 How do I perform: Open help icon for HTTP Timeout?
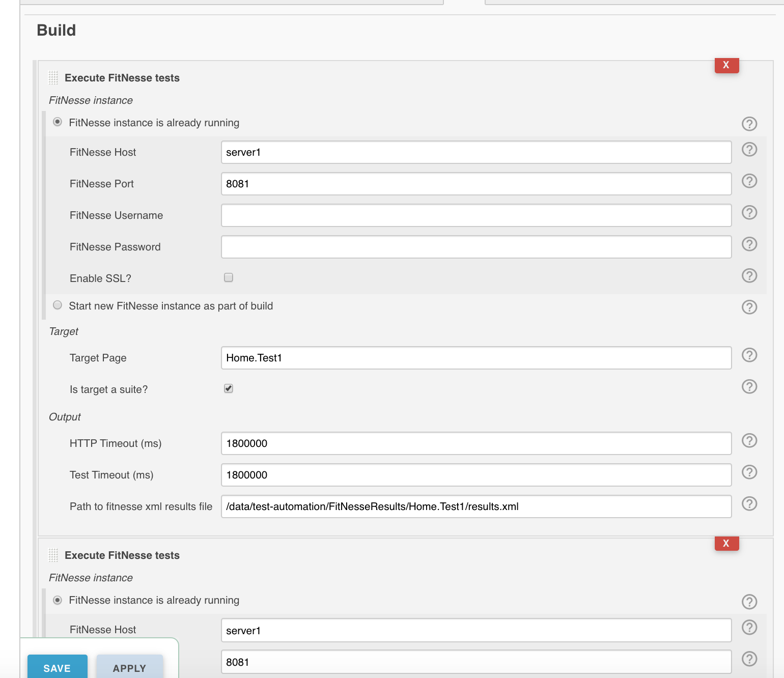coord(749,440)
